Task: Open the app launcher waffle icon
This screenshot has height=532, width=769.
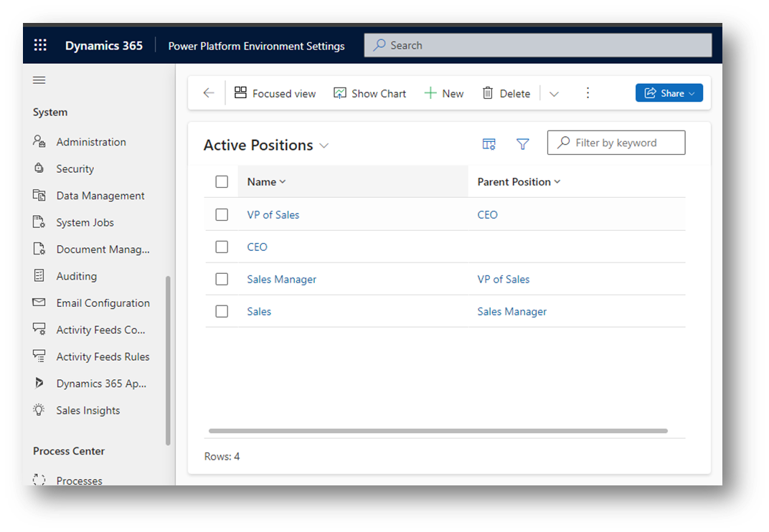Action: pos(40,45)
